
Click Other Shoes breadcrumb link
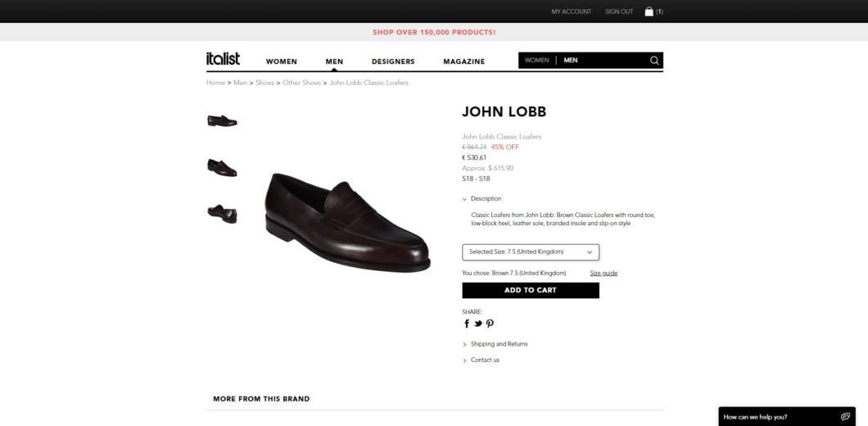301,83
